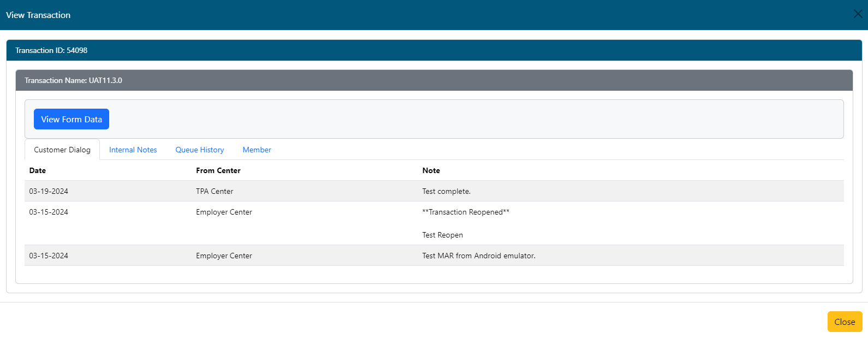The image size is (868, 338).
Task: Click the View Form Data button
Action: coord(72,119)
